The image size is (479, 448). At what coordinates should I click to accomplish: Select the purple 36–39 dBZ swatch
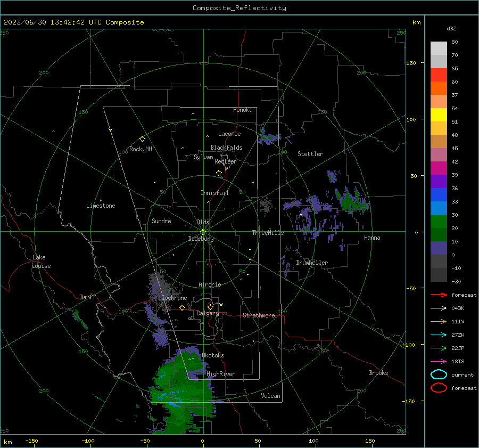point(439,181)
